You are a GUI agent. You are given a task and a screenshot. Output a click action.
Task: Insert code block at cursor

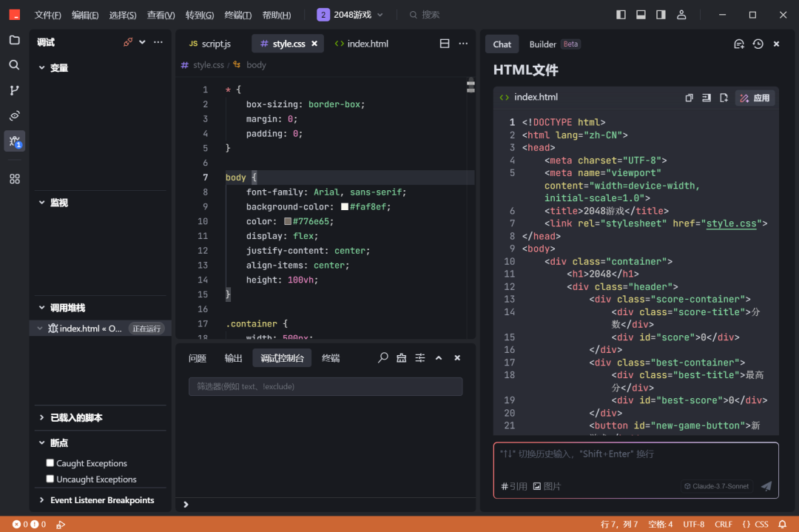pos(707,98)
